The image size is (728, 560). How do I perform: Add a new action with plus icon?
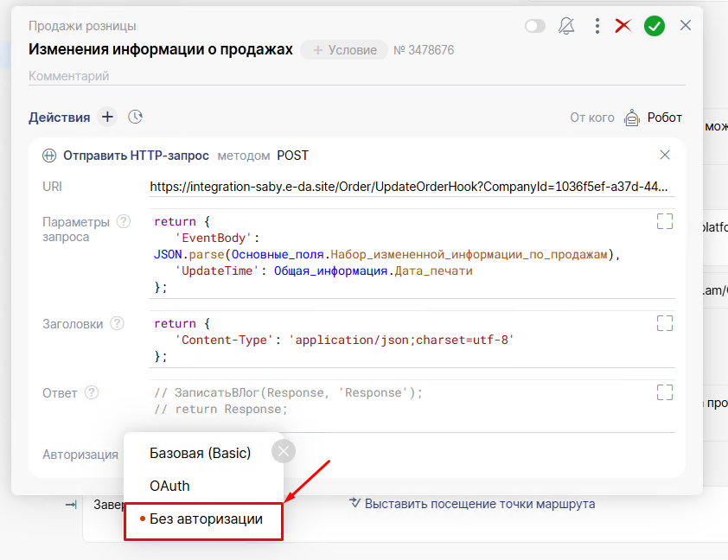[107, 118]
